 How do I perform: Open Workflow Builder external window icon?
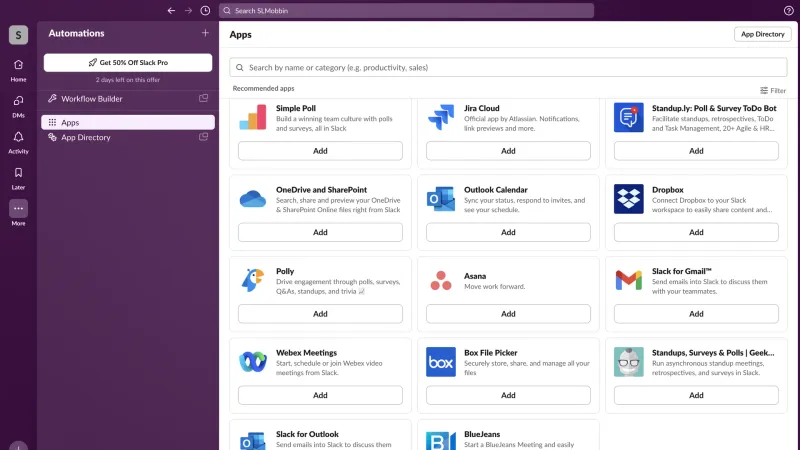coord(204,98)
